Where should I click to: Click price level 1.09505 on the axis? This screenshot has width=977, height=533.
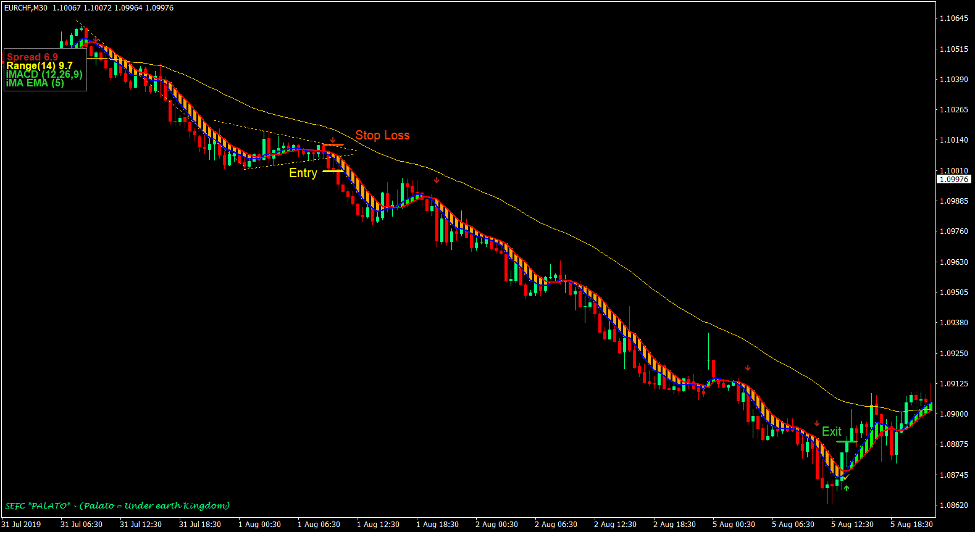tap(954, 292)
